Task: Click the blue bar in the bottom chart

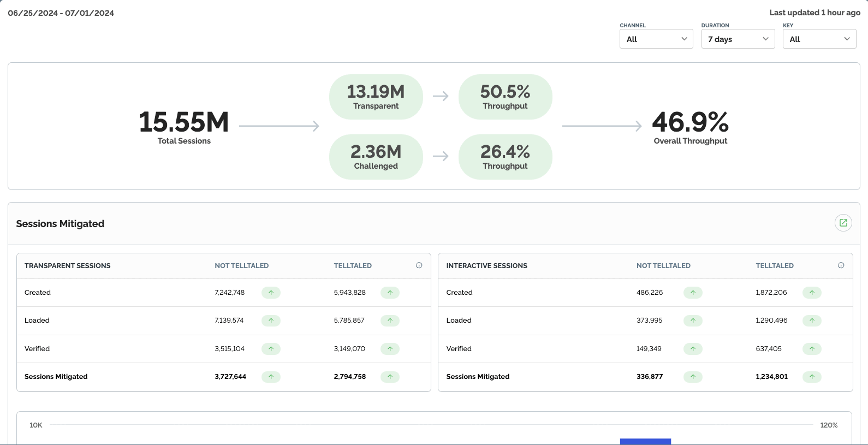Action: tap(645, 442)
